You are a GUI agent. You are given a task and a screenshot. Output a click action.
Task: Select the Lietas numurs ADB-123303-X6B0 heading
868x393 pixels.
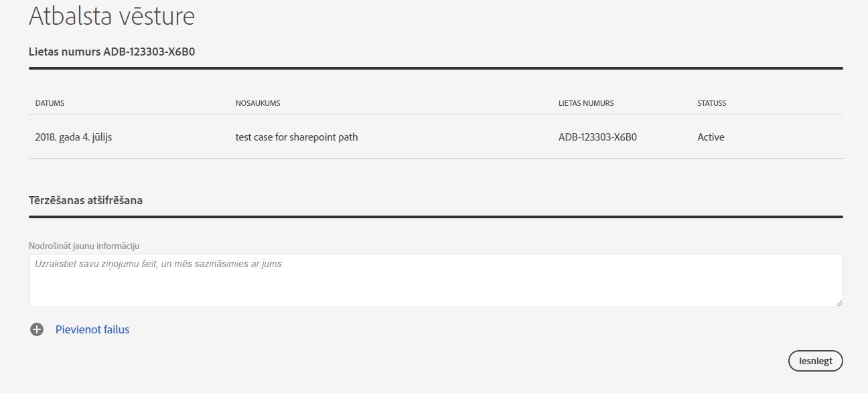(112, 52)
